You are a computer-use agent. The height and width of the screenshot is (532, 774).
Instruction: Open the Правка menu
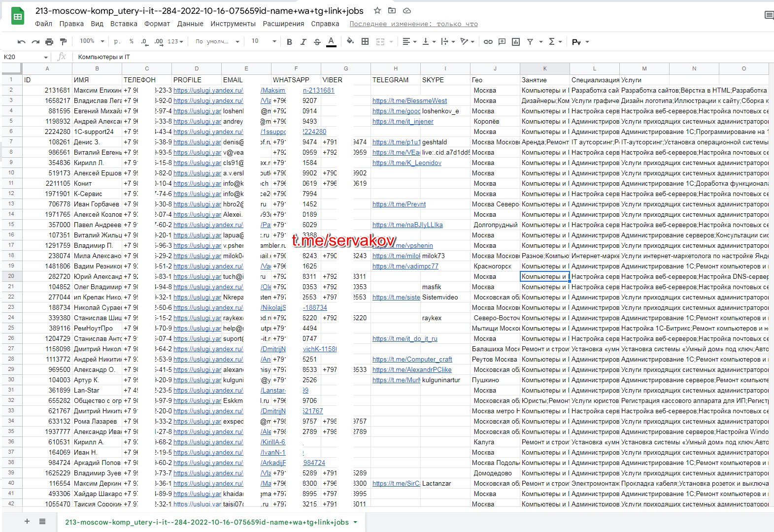tap(71, 24)
